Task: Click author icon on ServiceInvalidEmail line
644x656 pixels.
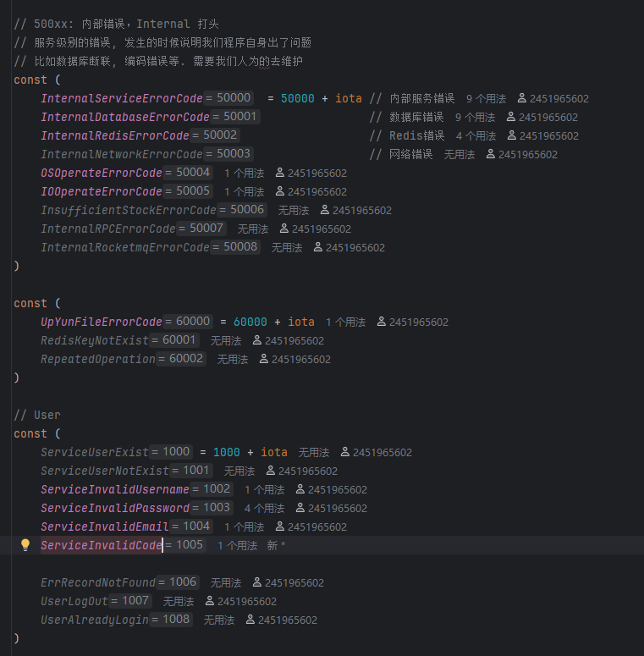Action: point(280,526)
